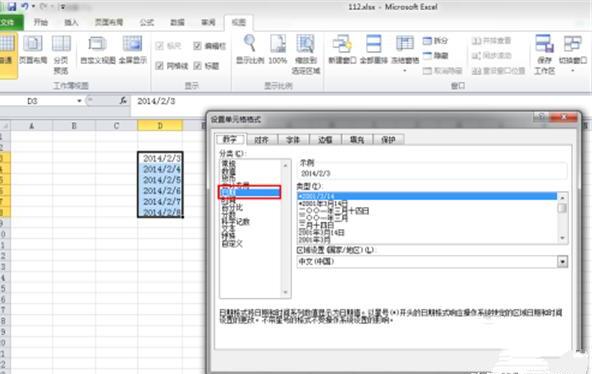
Task: Choose the 二○○一年三月十四日 date type
Action: click(334, 211)
